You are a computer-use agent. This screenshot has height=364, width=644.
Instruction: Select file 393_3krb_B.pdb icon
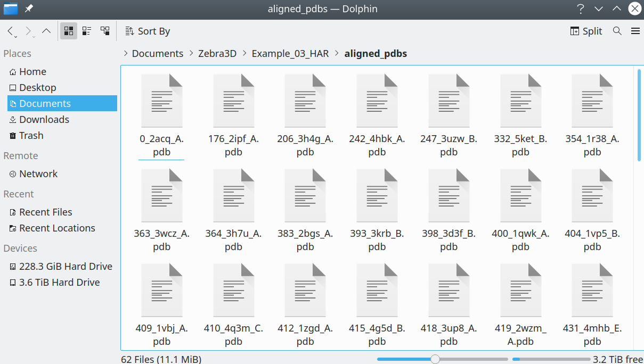(x=377, y=195)
